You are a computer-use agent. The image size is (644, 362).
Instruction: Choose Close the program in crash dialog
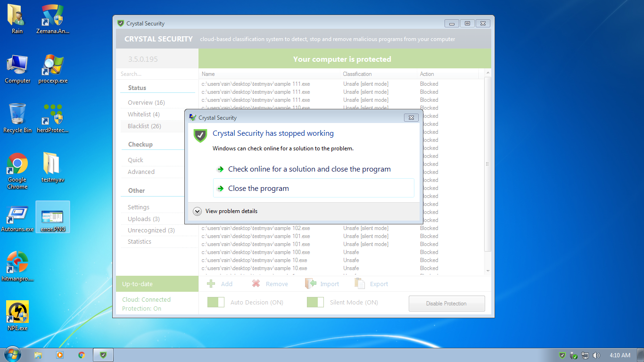tap(314, 188)
